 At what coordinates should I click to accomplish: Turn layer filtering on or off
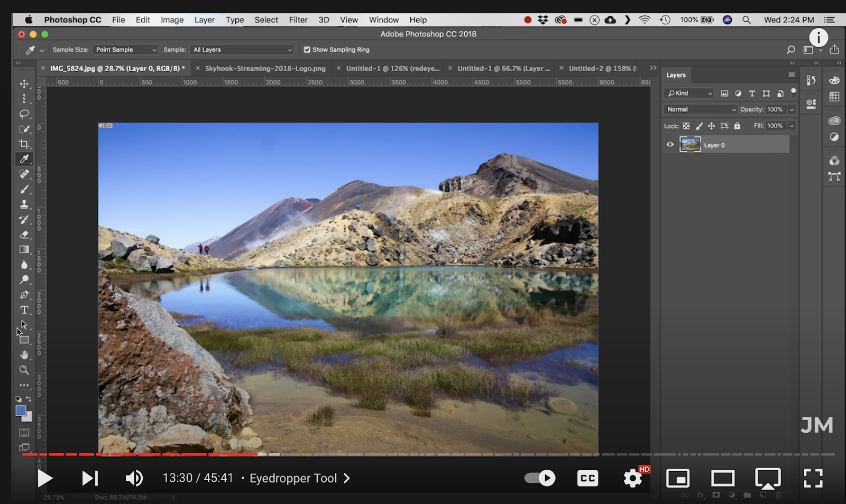pos(793,91)
